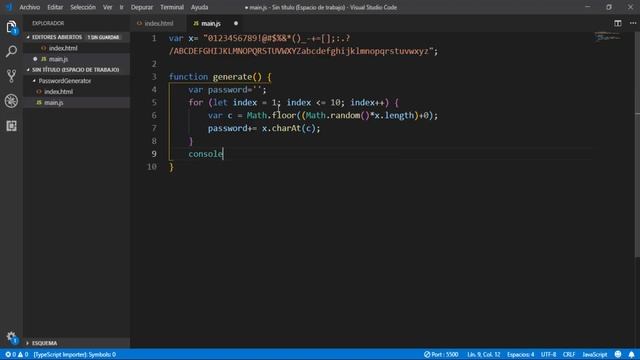Screen dimensions: 640x360
Task: Click the VS Code logo in the title bar
Action: (x=9, y=7)
